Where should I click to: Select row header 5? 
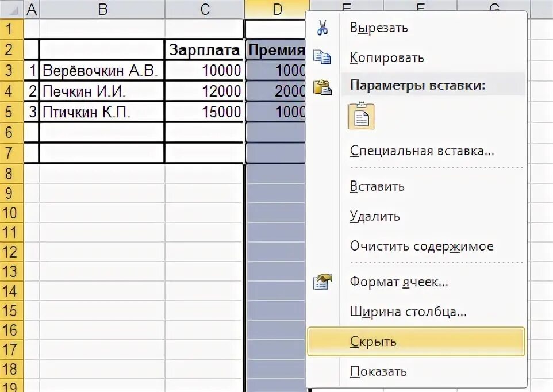(11, 112)
